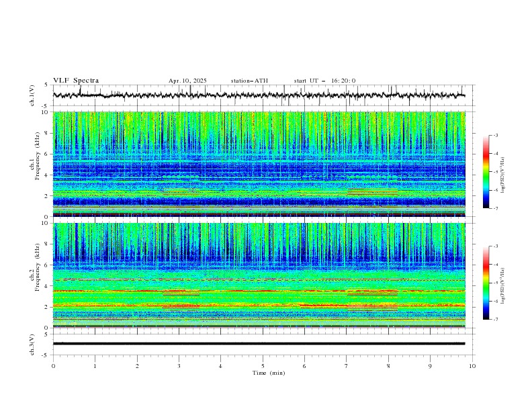
Task: Click the '6' kHz tick on ch.2 frequency axis
Action: coord(47,265)
